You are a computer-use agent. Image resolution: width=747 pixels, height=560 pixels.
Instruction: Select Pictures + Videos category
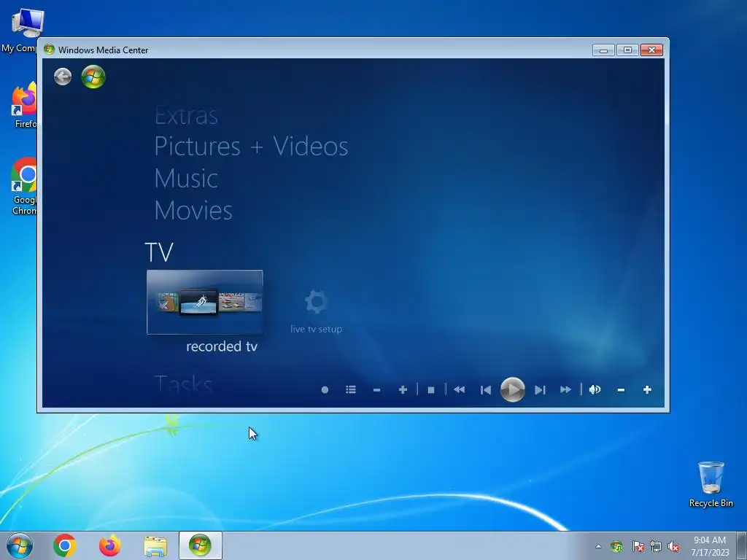pyautogui.click(x=251, y=146)
